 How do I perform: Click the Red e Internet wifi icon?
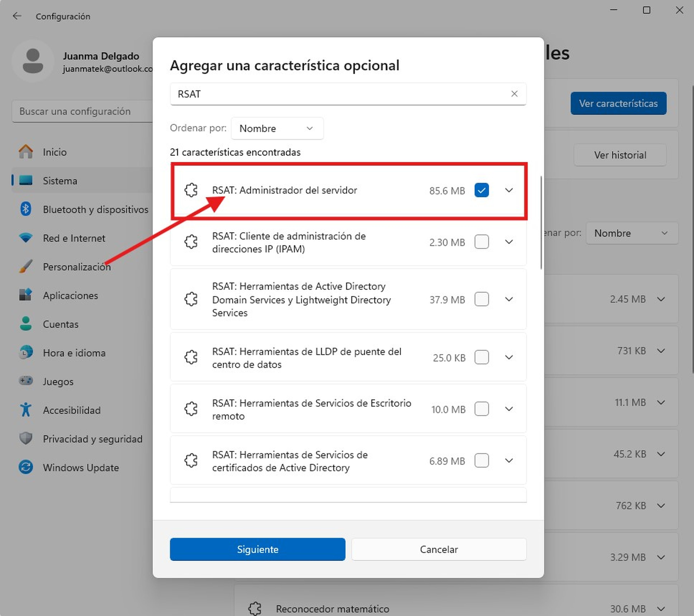pyautogui.click(x=26, y=238)
